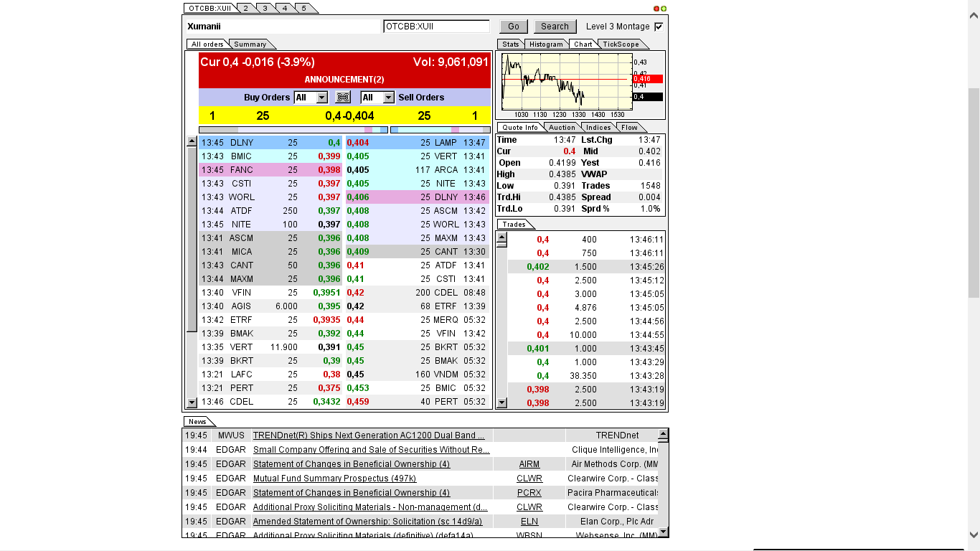980x551 pixels.
Task: Toggle the Level 3 Montage checkbox
Action: click(x=658, y=26)
